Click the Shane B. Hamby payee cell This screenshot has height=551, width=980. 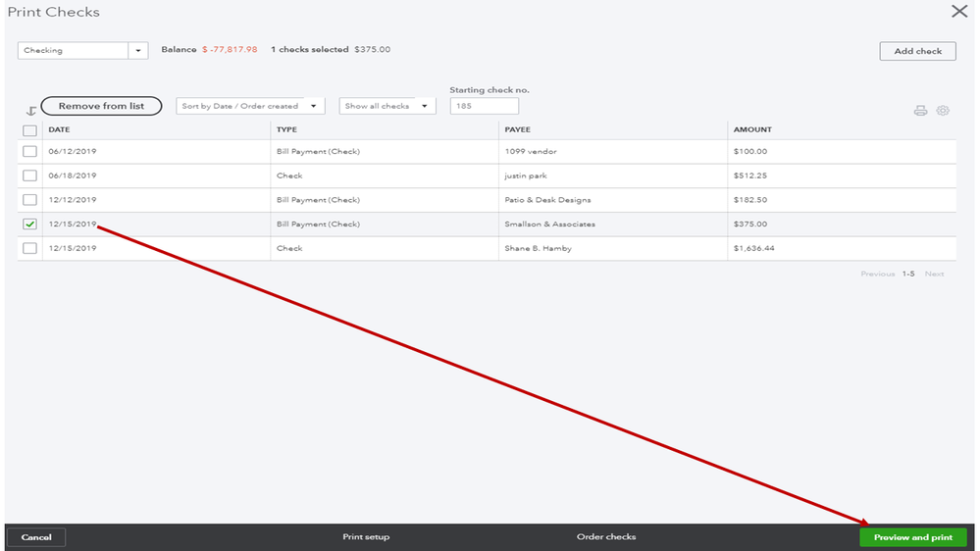coord(539,248)
